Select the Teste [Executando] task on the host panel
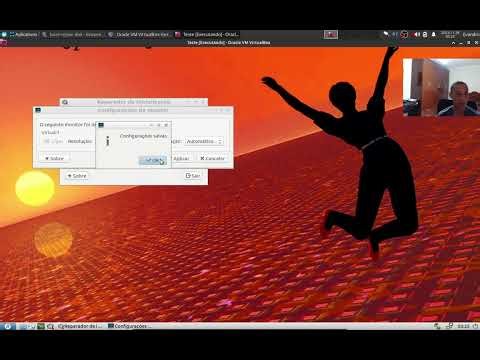The width and height of the screenshot is (480, 360). 207,34
